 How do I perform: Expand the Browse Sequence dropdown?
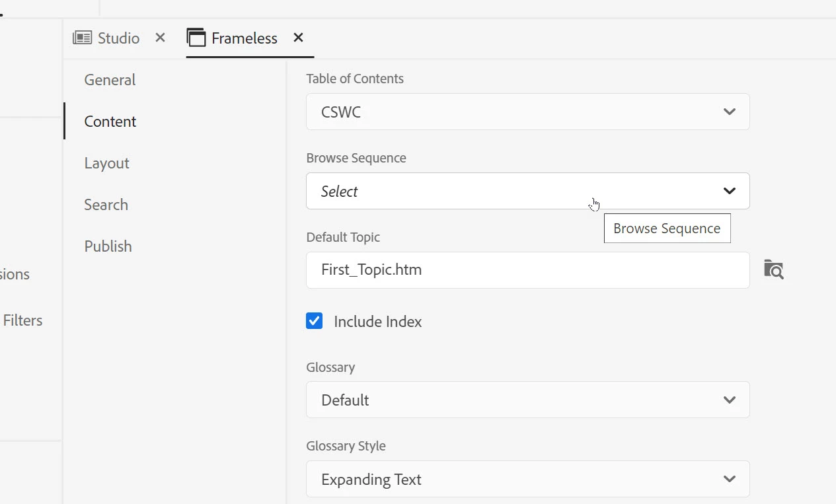[527, 191]
